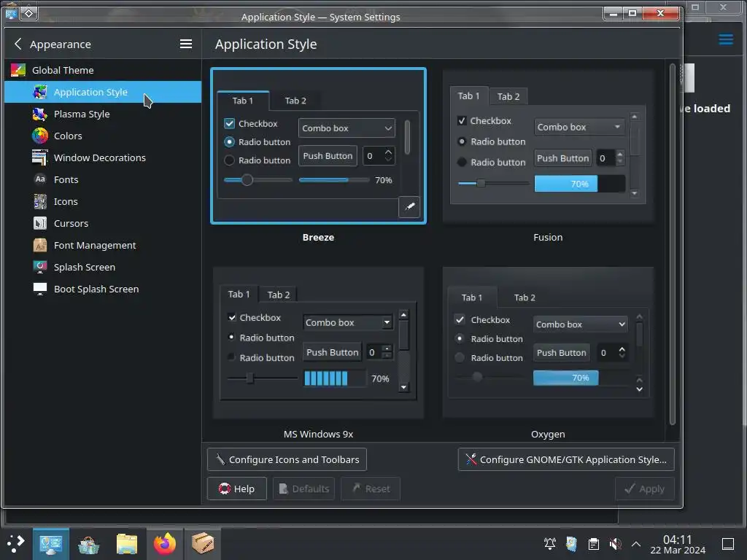Open the sidebar hamburger menu

click(x=186, y=44)
